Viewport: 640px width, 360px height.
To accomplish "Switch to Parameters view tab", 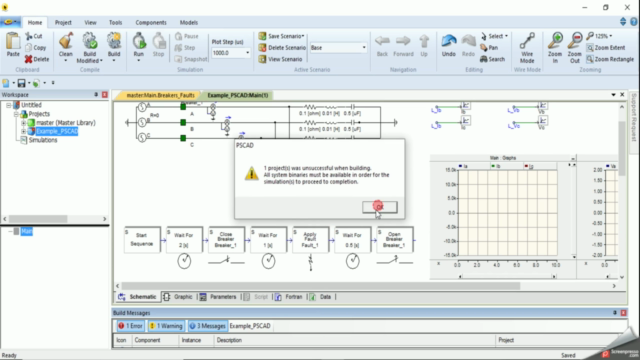I will (219, 297).
